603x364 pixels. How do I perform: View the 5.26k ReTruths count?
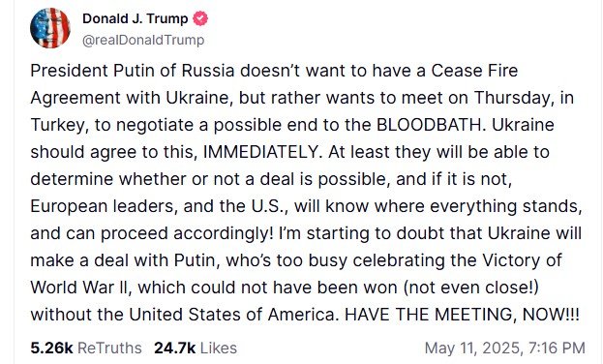coord(51,348)
